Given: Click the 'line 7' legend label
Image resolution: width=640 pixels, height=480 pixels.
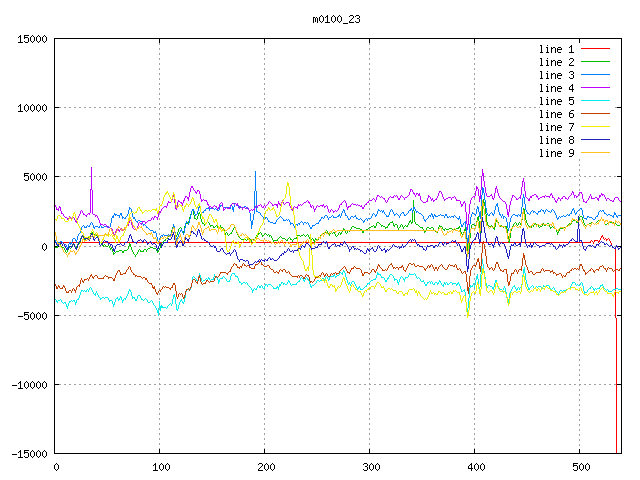Looking at the screenshot, I should 556,127.
